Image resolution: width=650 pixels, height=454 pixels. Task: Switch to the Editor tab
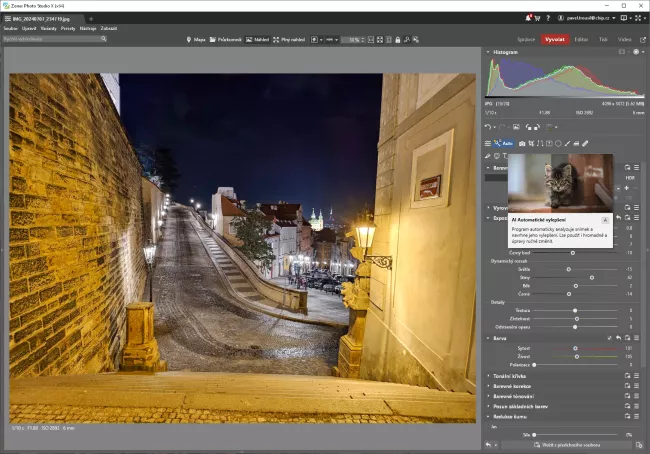[x=581, y=39]
